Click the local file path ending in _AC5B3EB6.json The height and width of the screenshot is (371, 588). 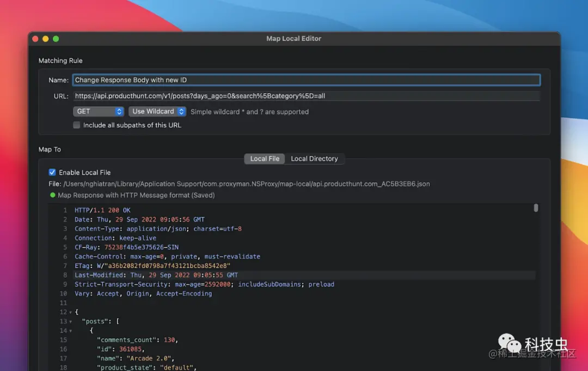(247, 184)
